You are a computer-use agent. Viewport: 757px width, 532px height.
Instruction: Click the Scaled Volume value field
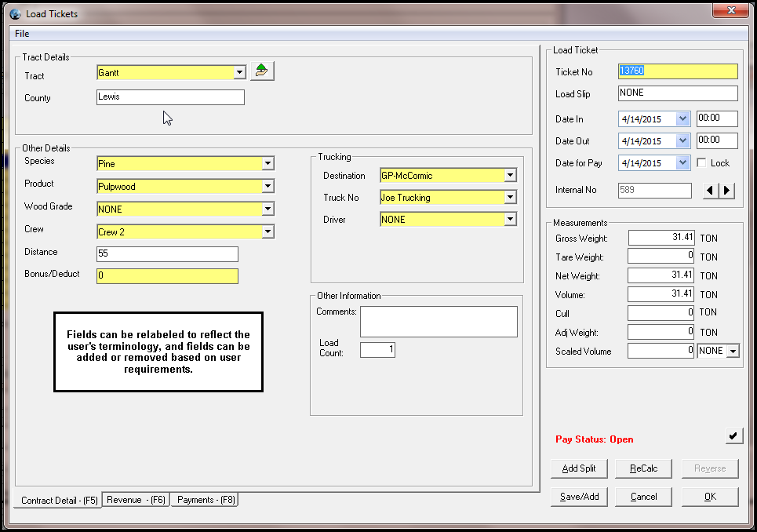pyautogui.click(x=661, y=351)
